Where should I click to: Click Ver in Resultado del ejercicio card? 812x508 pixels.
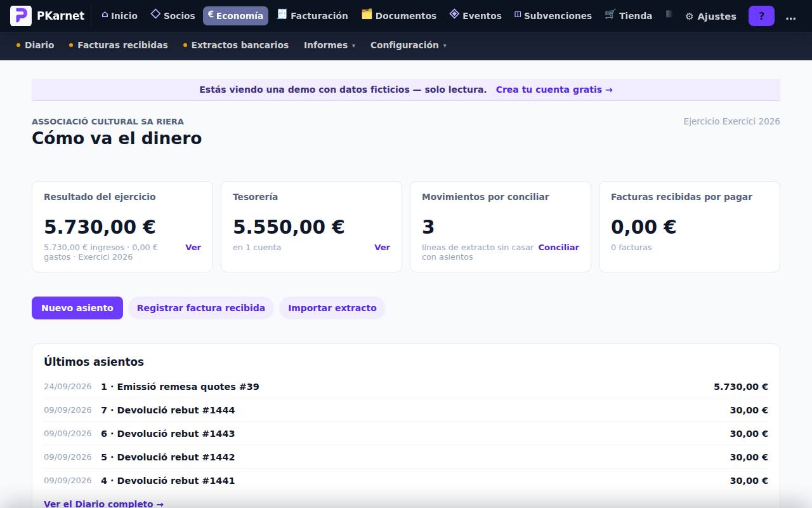193,248
